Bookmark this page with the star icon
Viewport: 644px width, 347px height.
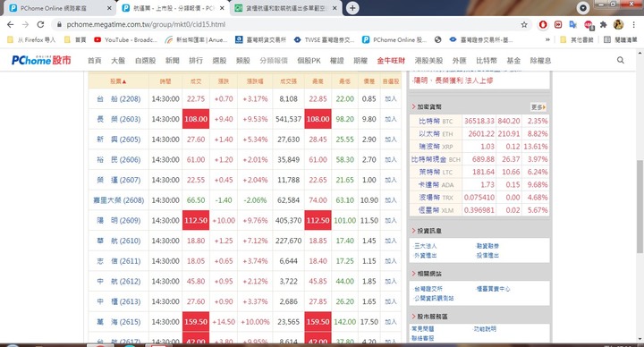point(524,25)
